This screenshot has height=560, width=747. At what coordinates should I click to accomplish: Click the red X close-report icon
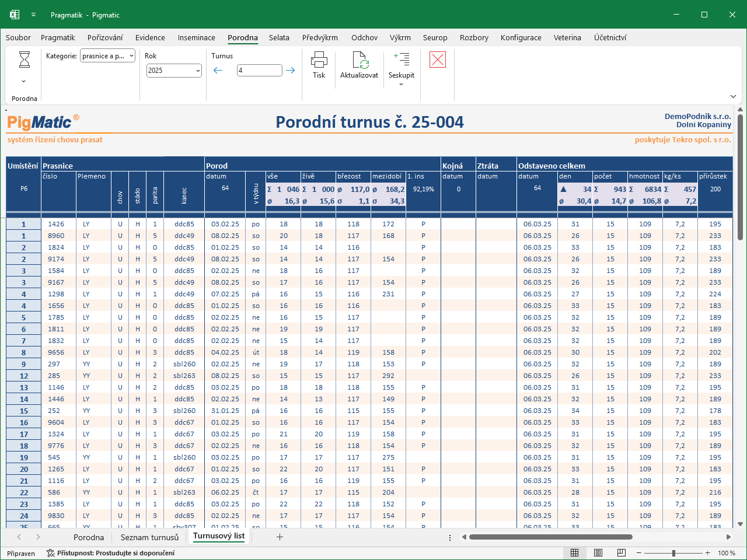coord(438,60)
